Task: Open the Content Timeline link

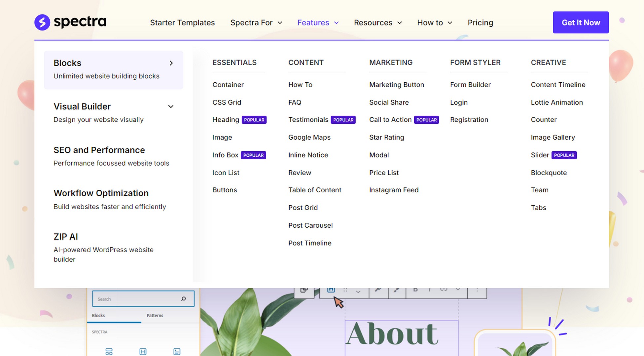Action: point(558,85)
